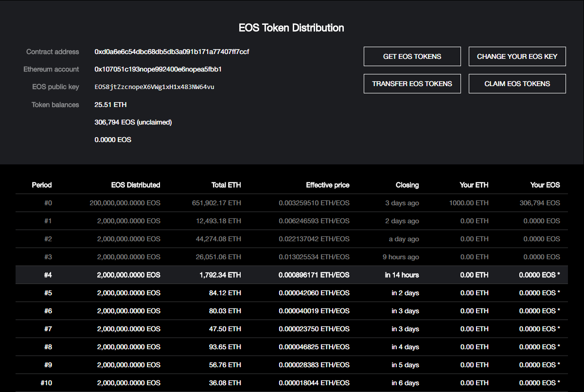Click the 651,902.17 ETH total cell
This screenshot has width=584, height=392.
click(216, 203)
